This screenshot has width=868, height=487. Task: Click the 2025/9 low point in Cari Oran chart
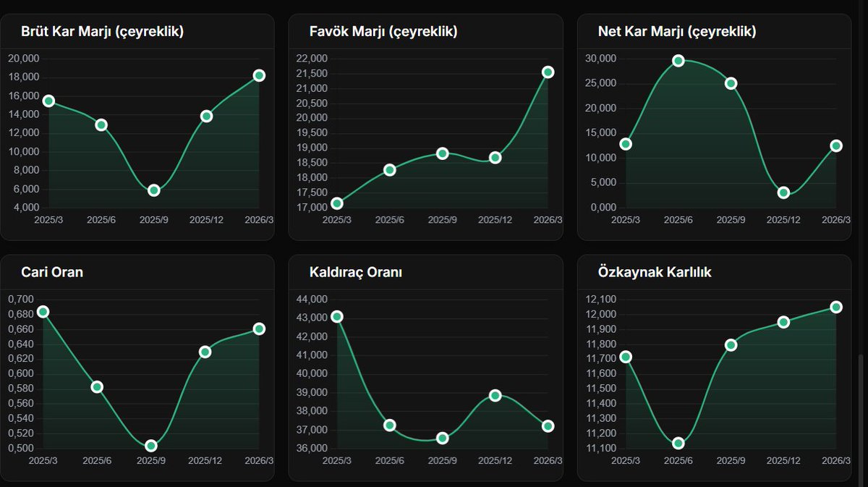[x=151, y=446]
